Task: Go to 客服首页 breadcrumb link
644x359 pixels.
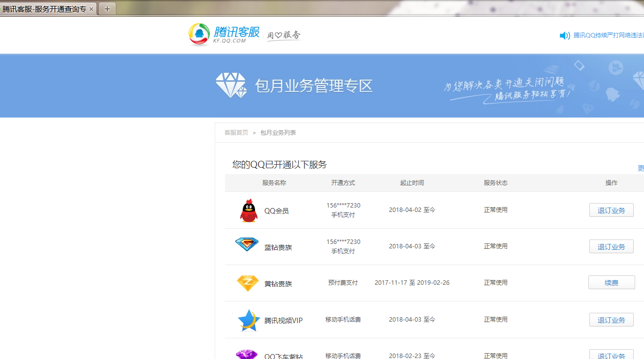Action: [236, 133]
